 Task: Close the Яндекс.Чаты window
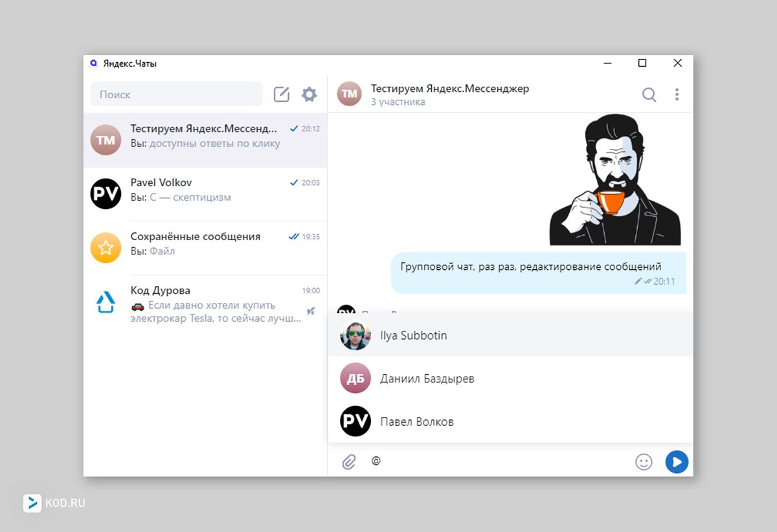click(677, 63)
